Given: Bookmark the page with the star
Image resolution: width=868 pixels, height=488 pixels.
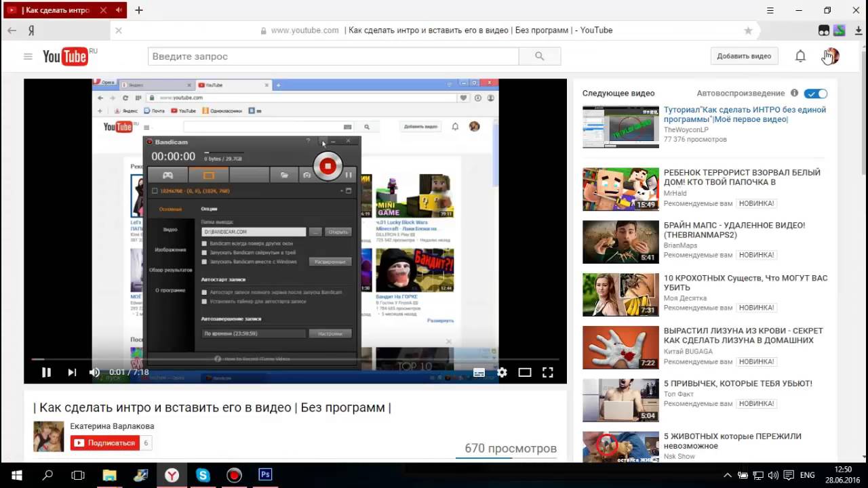Looking at the screenshot, I should pyautogui.click(x=748, y=30).
